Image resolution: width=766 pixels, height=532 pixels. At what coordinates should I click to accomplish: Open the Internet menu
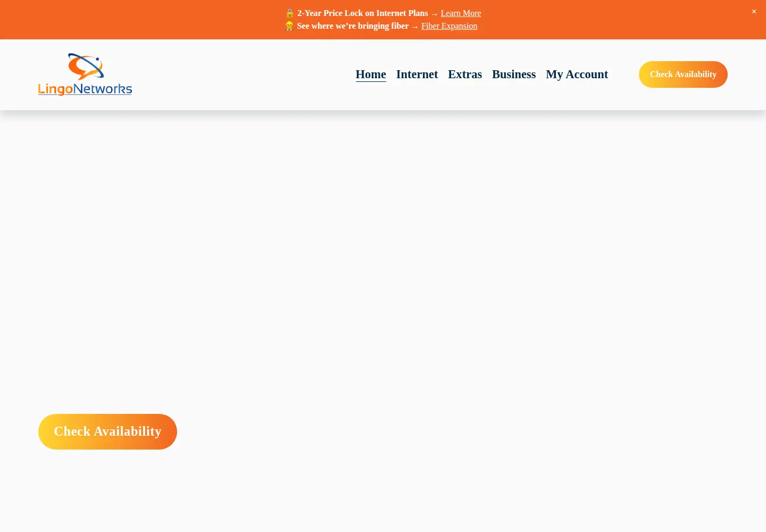click(x=417, y=74)
